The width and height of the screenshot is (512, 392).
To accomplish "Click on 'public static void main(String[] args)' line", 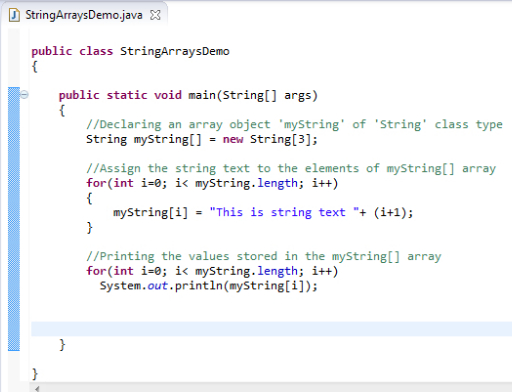I will 188,95.
